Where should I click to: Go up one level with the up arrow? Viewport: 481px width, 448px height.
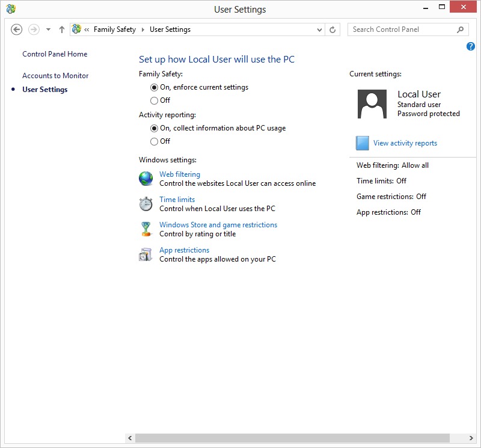tap(62, 29)
